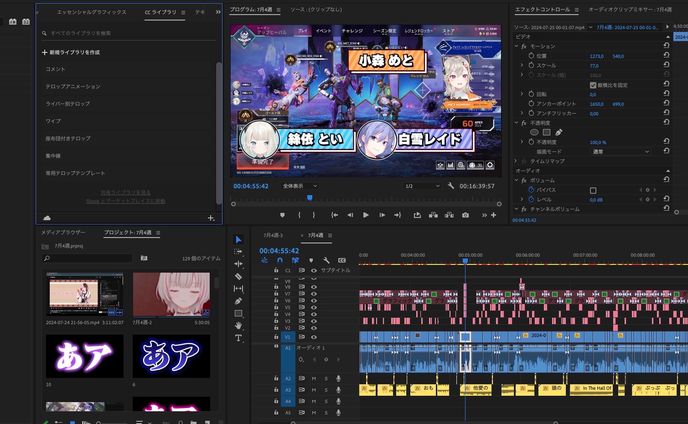
Task: Open the Program monitor settings wrench
Action: [451, 186]
